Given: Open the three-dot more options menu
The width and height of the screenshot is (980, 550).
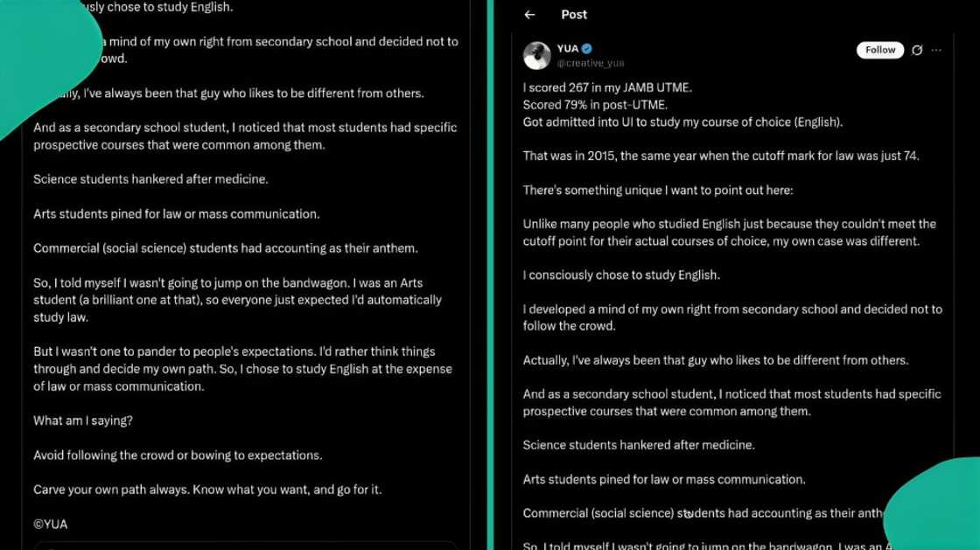Looking at the screenshot, I should pos(936,50).
